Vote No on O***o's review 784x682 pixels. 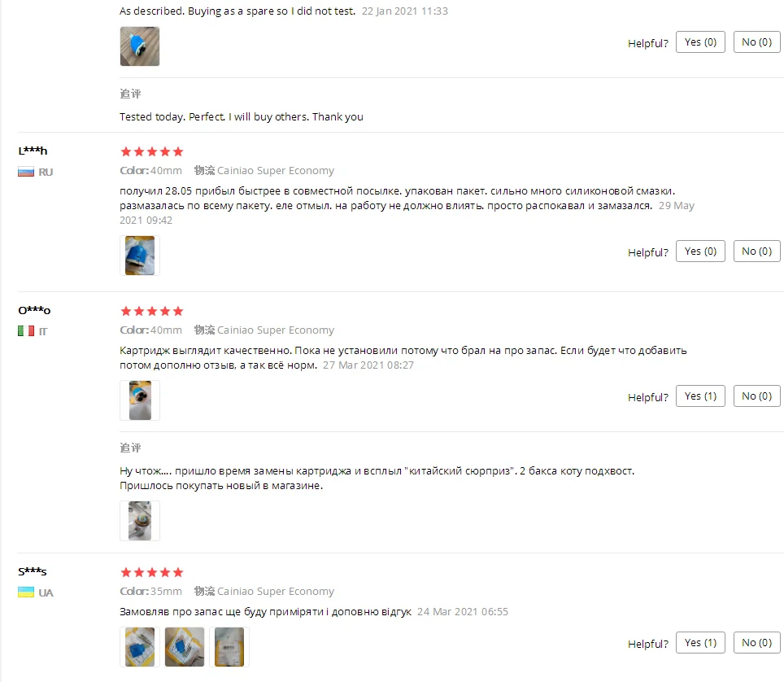click(756, 396)
